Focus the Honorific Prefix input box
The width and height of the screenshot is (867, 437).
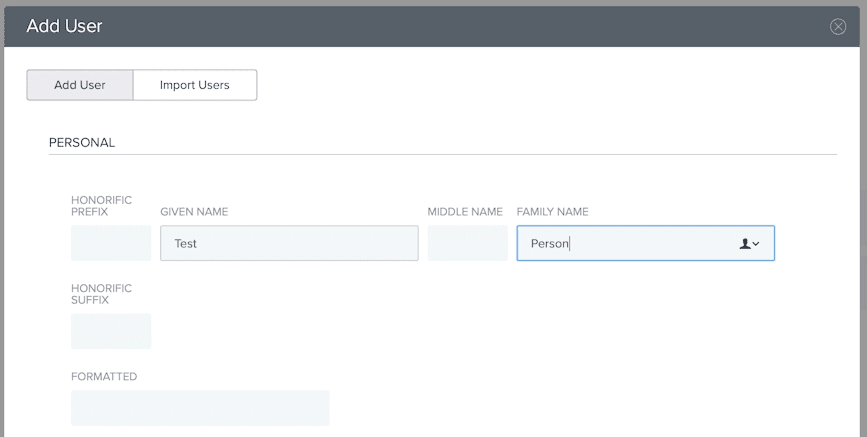coord(111,243)
